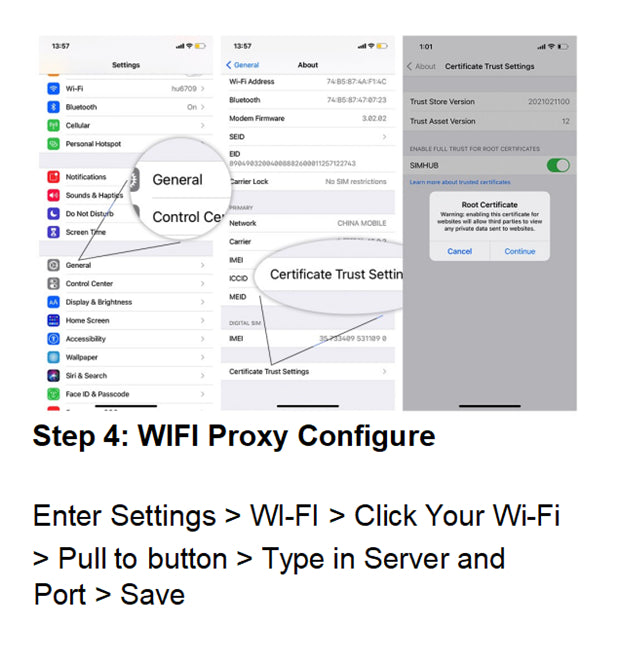Viewport: 619px width, 664px height.
Task: Go back to General from About
Action: point(242,65)
